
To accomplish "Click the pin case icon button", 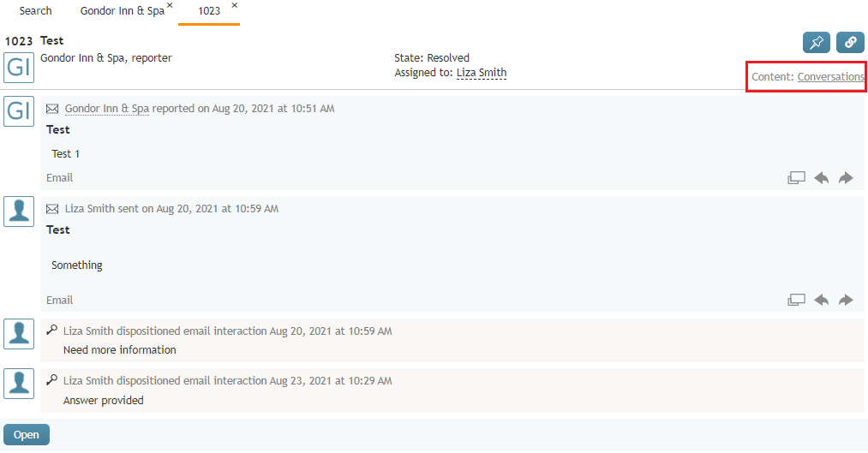I will click(x=816, y=43).
